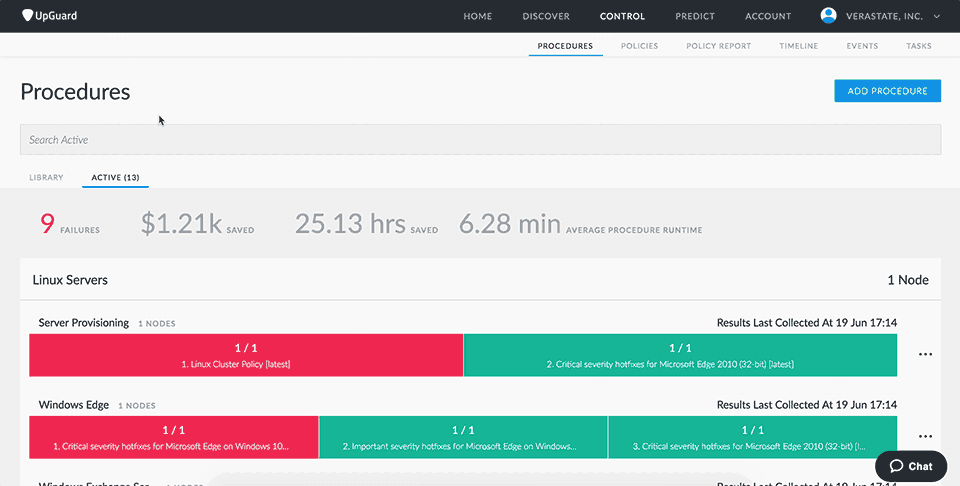Open the POLICY REPORT tab
This screenshot has height=486, width=960.
(718, 46)
